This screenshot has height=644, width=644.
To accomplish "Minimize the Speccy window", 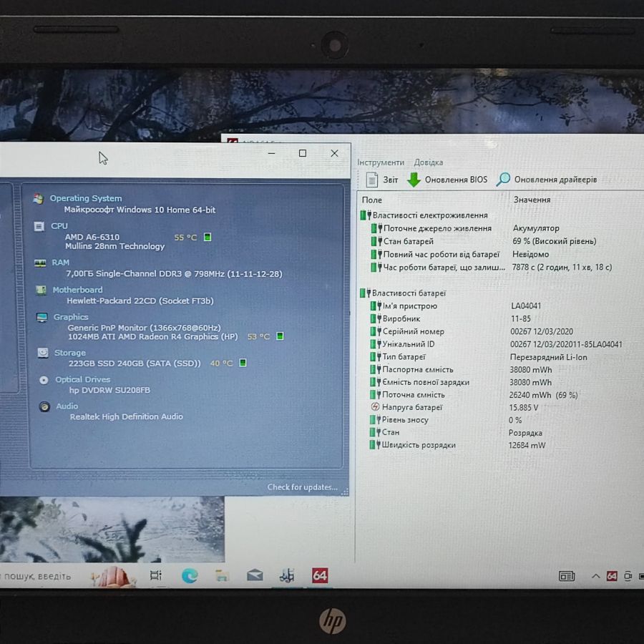I will pos(271,153).
